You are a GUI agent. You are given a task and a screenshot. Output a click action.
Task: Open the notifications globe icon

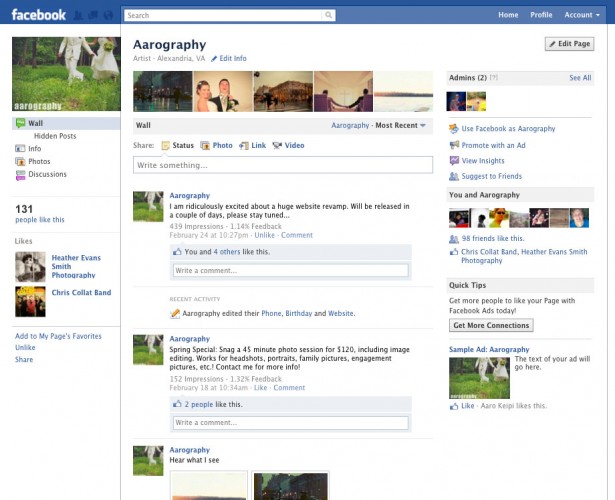click(108, 15)
